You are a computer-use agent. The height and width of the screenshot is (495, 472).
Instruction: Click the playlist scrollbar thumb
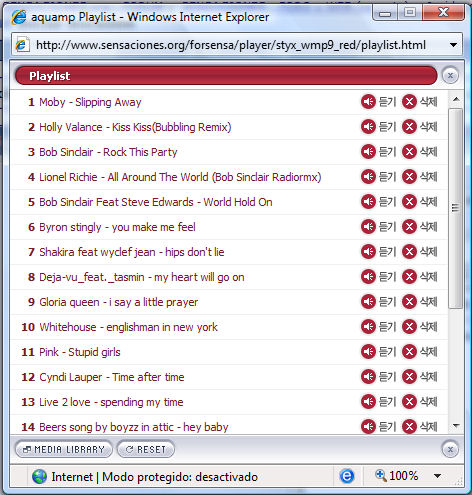click(x=455, y=208)
